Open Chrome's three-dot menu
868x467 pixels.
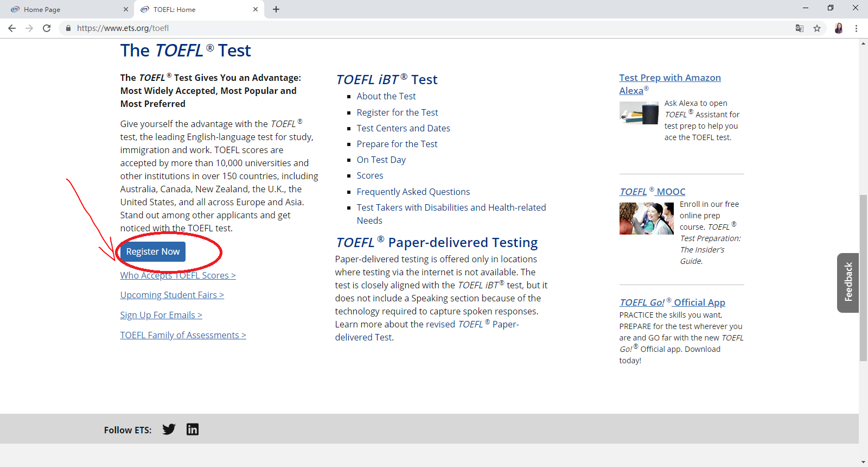coord(857,28)
